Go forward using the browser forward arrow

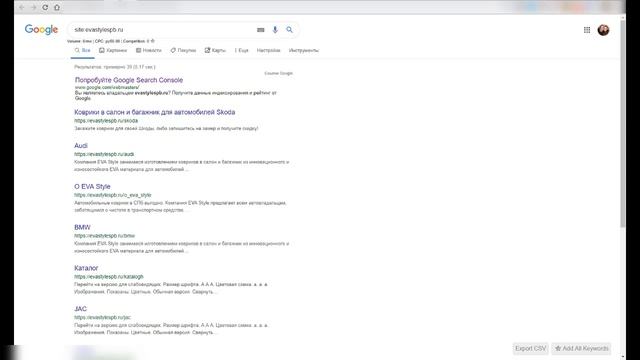pos(33,7)
